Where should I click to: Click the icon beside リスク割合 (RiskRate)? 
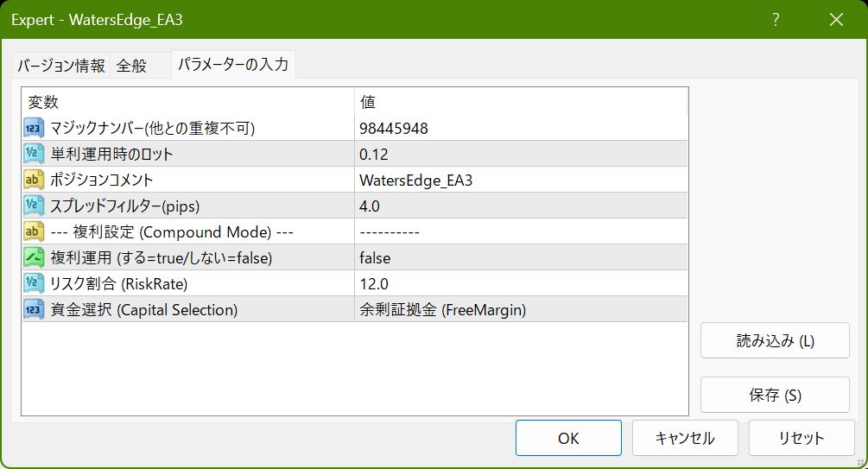[x=34, y=283]
